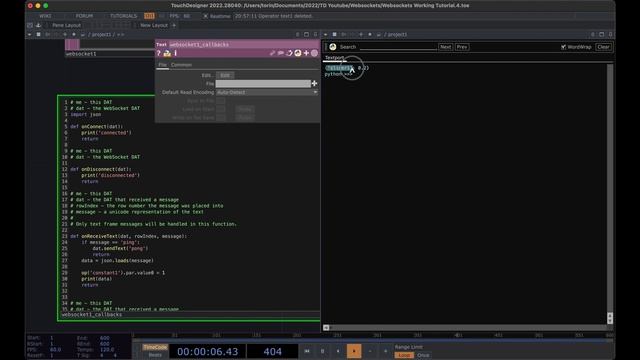Click the Next search button

point(445,47)
